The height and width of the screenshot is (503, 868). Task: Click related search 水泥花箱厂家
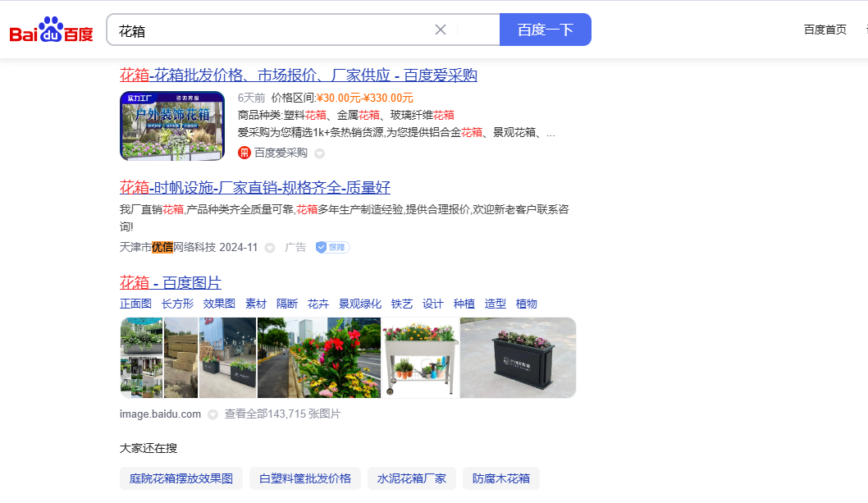[x=411, y=478]
